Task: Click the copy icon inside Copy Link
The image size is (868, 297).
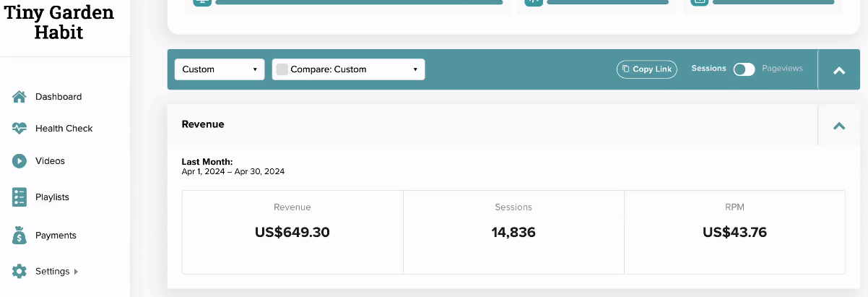Action: tap(626, 69)
